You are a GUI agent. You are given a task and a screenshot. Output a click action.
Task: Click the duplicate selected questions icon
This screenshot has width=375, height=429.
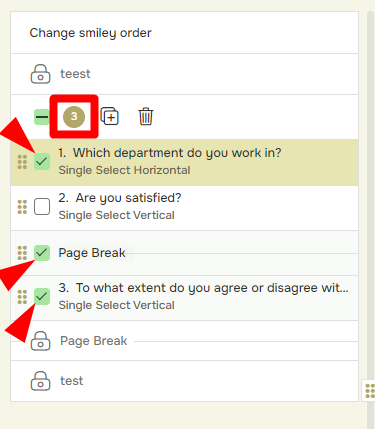(x=110, y=116)
